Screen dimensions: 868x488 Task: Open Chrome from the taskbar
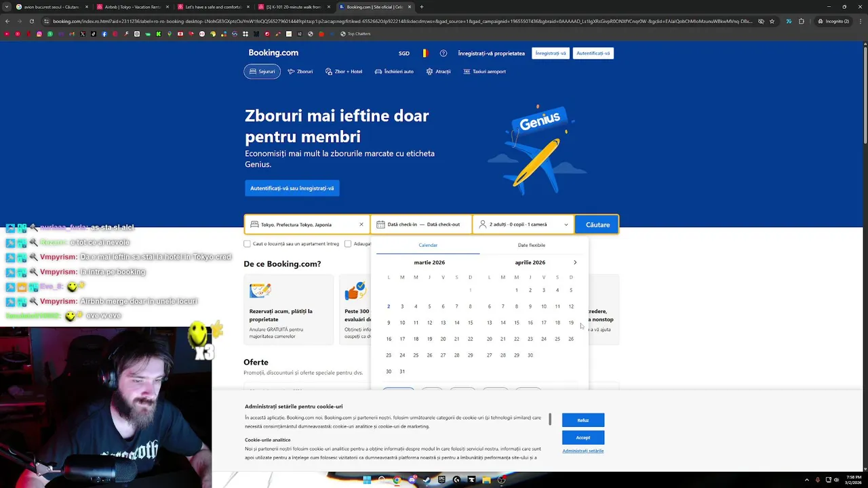[x=397, y=480]
